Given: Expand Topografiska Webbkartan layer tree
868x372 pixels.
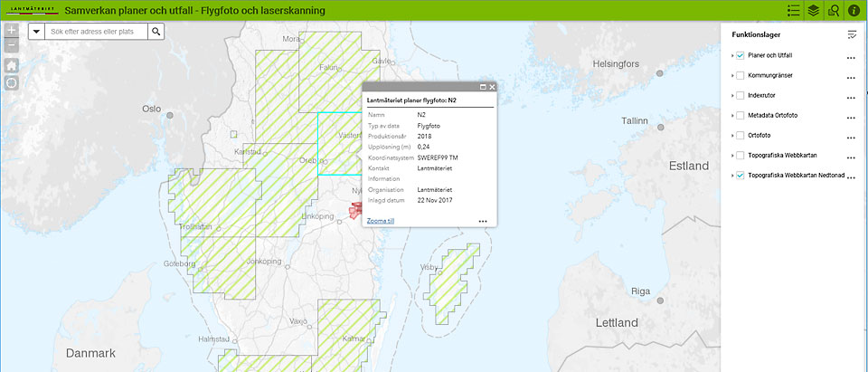Looking at the screenshot, I should click(x=732, y=156).
